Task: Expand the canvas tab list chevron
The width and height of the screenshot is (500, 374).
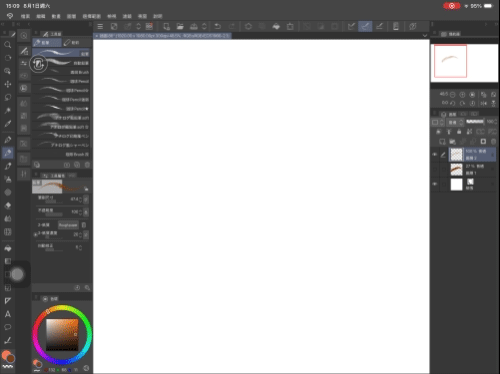Action: point(425,36)
